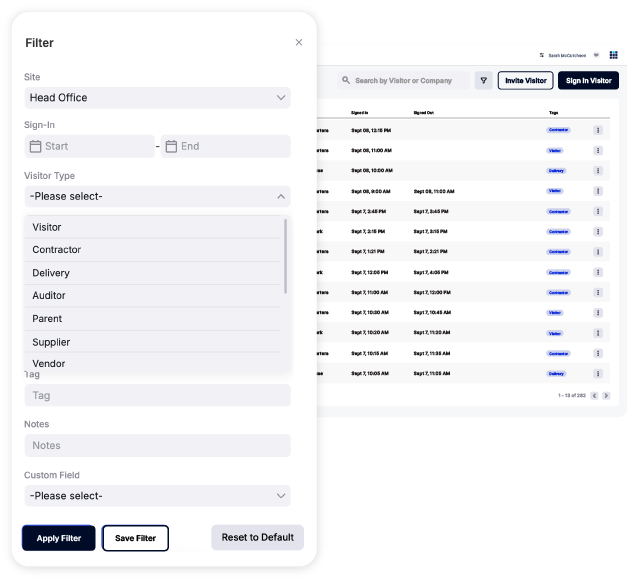Image resolution: width=628 pixels, height=581 pixels.
Task: Pick Auditor from the visitor type options
Action: tap(49, 296)
